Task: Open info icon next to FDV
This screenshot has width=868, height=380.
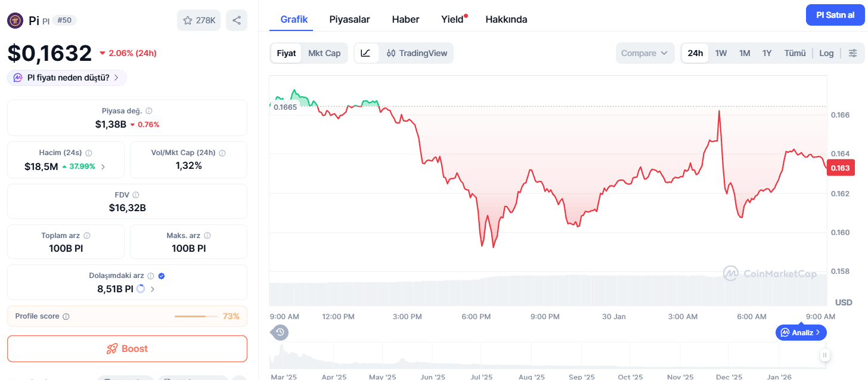Action: [x=136, y=195]
